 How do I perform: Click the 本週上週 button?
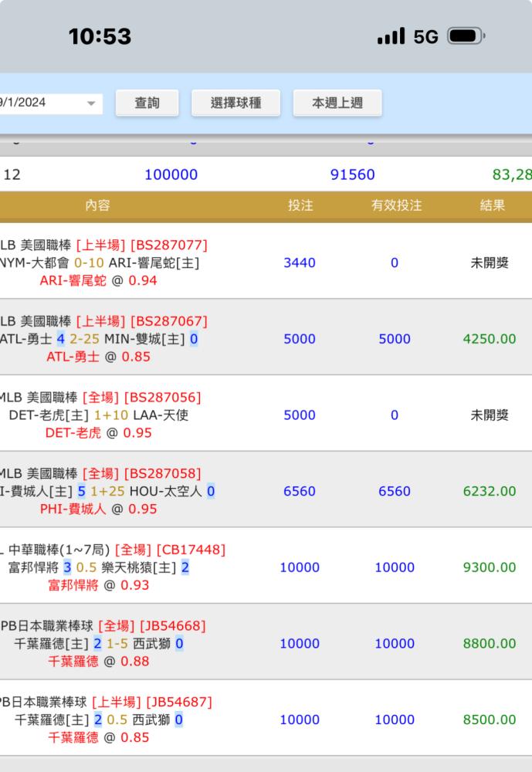click(x=337, y=103)
